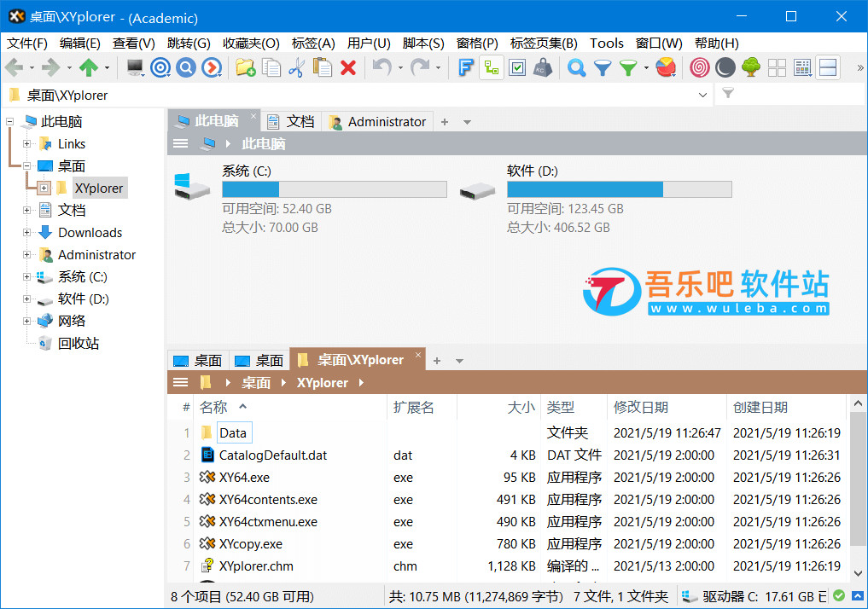This screenshot has height=609, width=868.
Task: Click the 系统 (C:) drive usage bar
Action: (335, 189)
